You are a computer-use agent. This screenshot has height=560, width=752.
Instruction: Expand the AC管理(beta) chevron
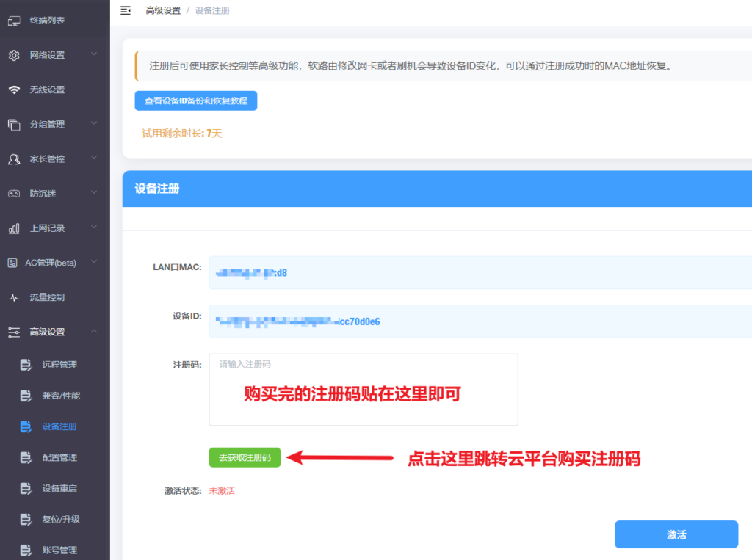[94, 262]
